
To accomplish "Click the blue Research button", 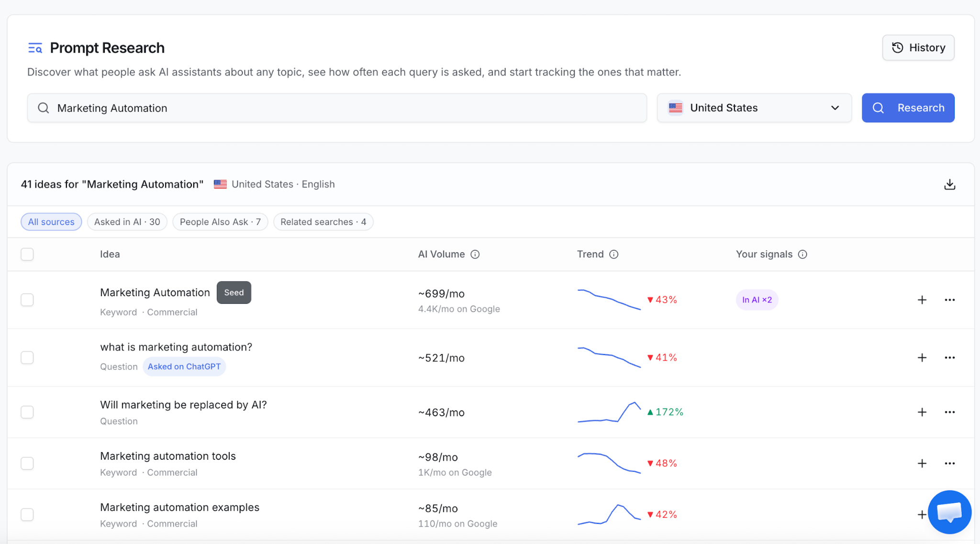I will (x=908, y=108).
